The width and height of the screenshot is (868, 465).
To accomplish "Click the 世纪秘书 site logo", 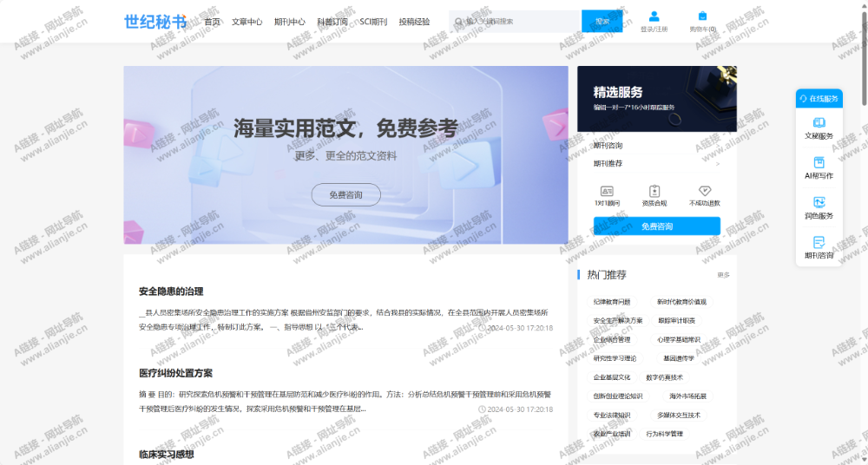I will (155, 22).
